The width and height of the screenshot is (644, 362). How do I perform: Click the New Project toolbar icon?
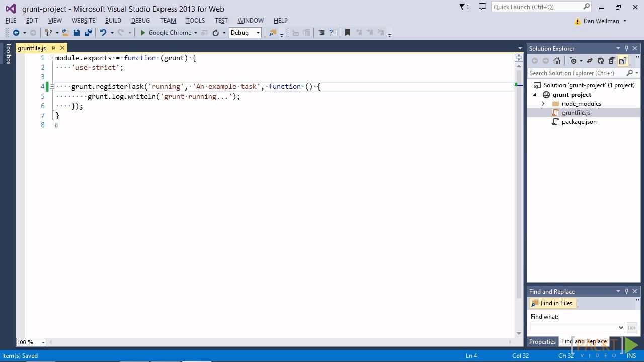click(48, 33)
